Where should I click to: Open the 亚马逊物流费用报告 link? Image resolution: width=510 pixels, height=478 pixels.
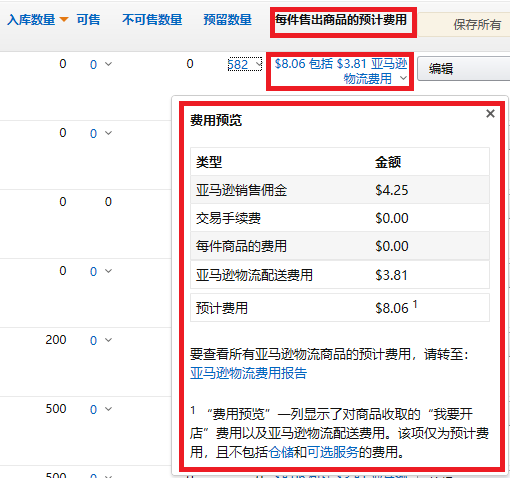tap(248, 373)
